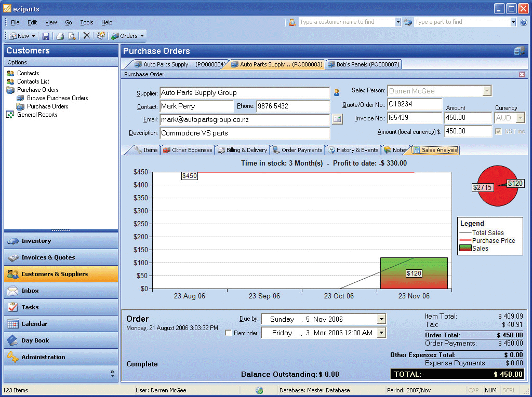
Task: Open the Administration section
Action: tap(61, 357)
